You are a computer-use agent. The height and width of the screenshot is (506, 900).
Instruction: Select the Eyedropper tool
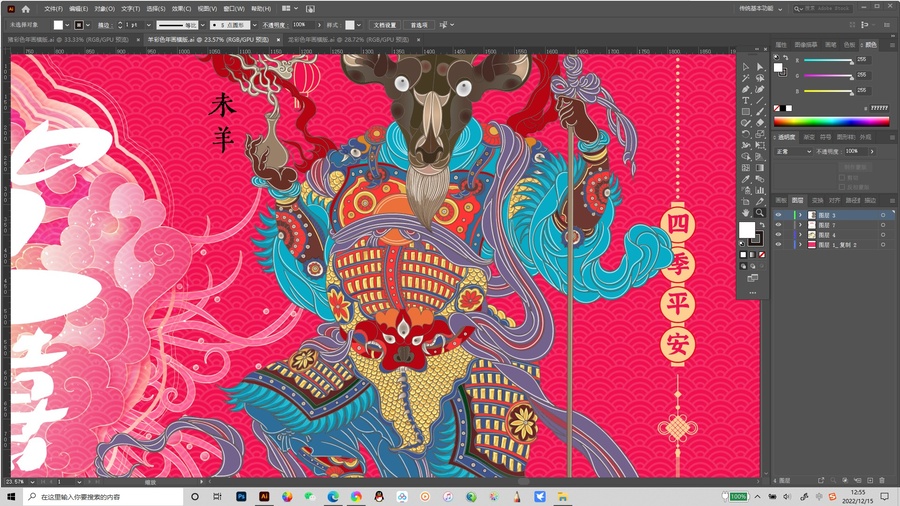coord(746,179)
